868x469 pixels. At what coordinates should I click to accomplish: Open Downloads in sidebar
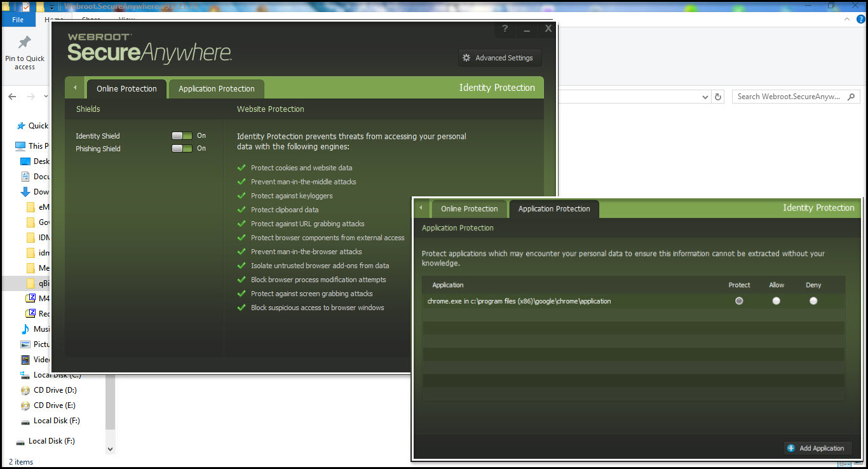coord(35,192)
